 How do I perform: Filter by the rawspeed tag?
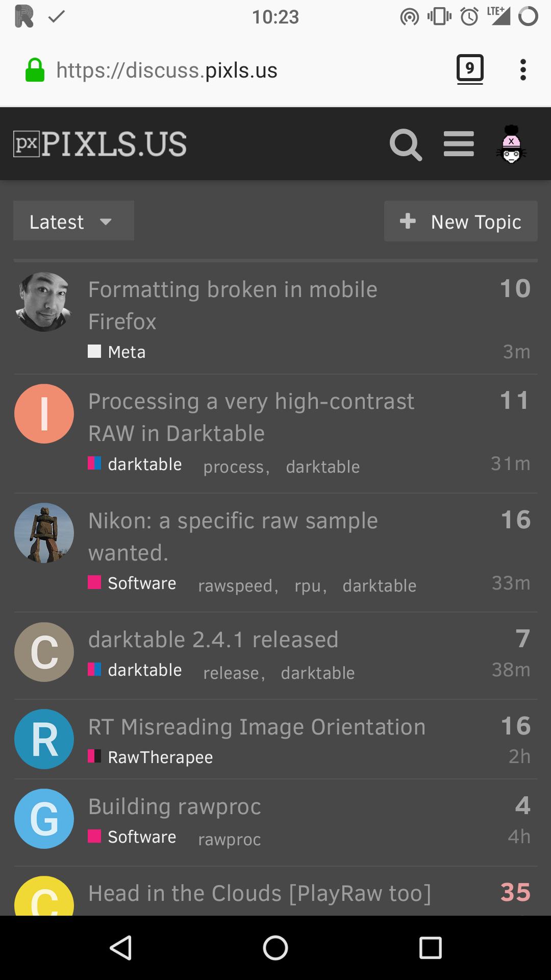click(x=236, y=585)
